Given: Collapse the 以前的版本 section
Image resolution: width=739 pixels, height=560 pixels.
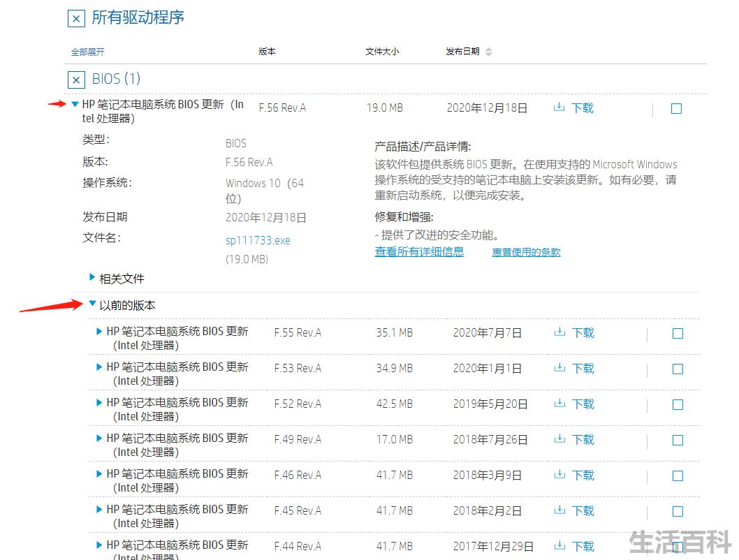Looking at the screenshot, I should point(92,303).
